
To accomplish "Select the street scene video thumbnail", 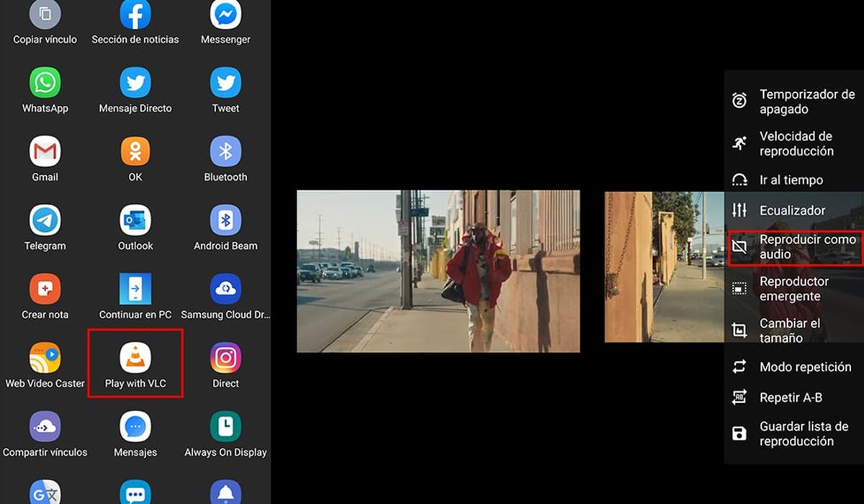I will point(438,271).
